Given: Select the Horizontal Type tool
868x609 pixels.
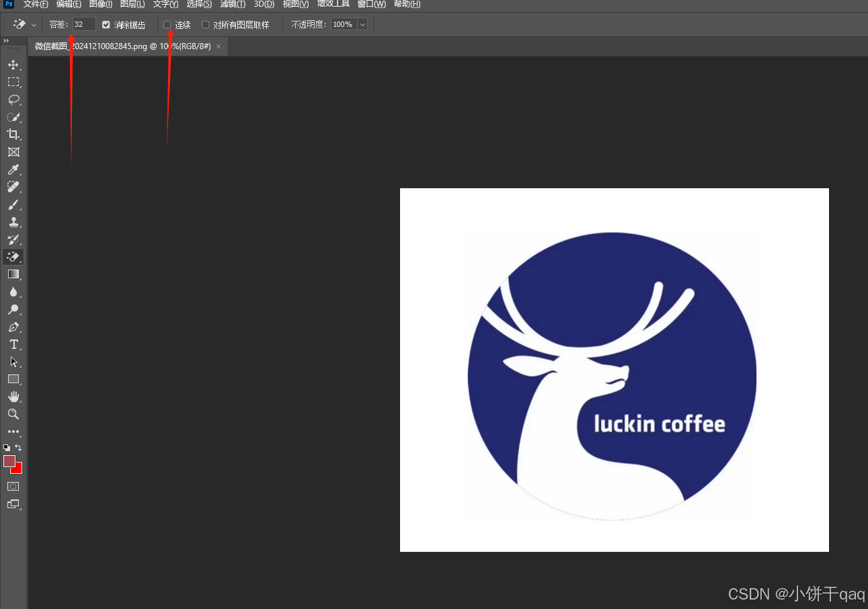Looking at the screenshot, I should click(x=13, y=344).
